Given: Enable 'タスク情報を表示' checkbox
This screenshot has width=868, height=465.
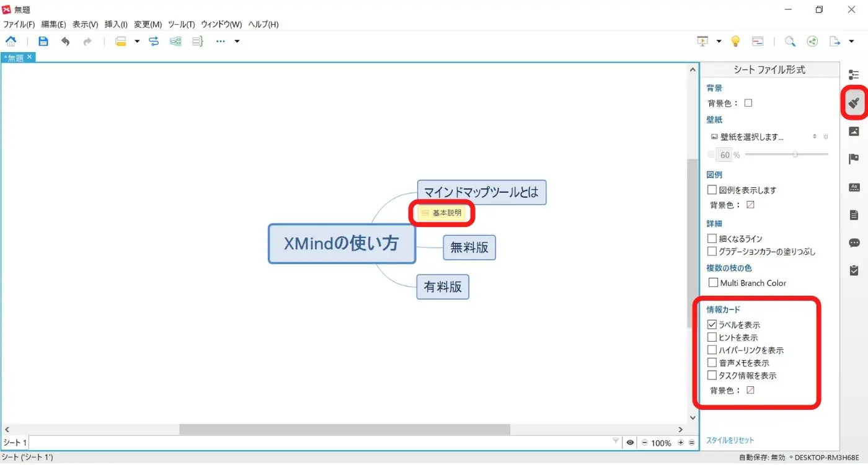Looking at the screenshot, I should coord(712,375).
